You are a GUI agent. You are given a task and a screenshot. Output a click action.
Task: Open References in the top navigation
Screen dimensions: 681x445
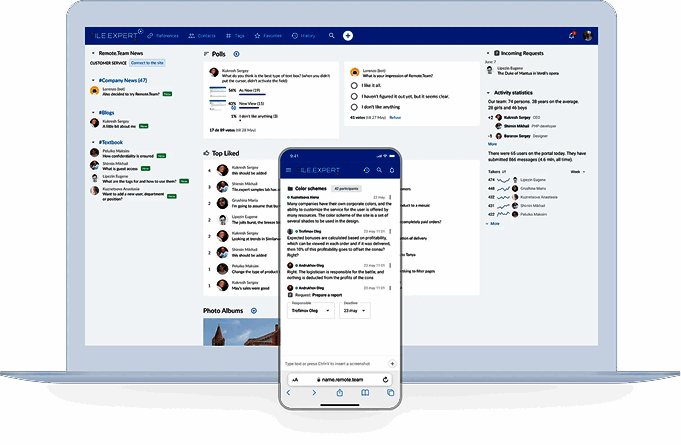[x=163, y=36]
